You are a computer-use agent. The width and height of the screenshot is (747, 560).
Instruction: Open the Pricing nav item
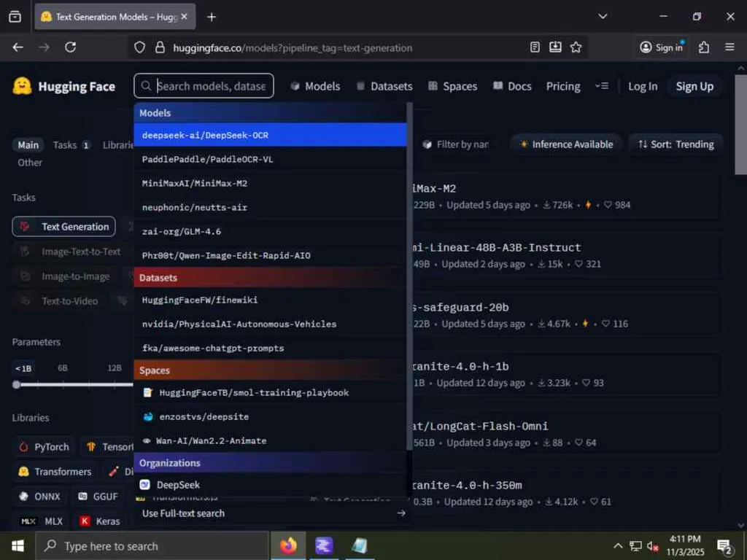tap(563, 86)
